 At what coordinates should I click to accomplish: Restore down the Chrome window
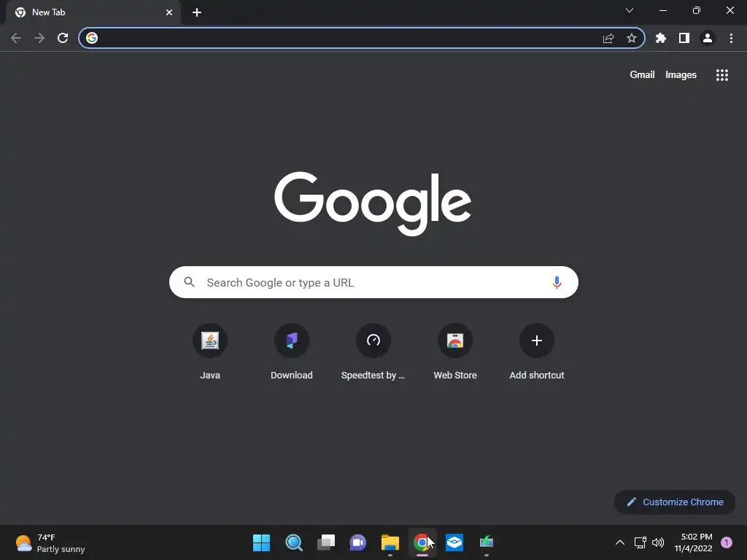697,10
